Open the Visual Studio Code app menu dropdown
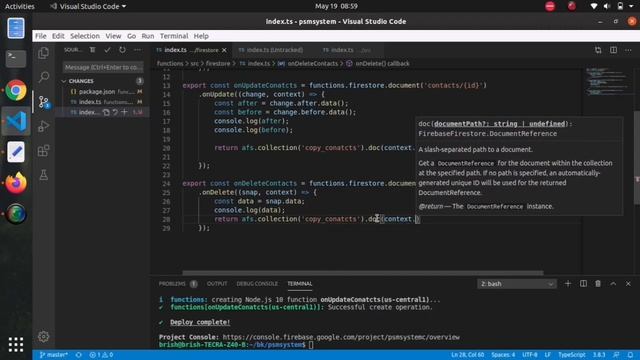Image resolution: width=640 pixels, height=360 pixels. (x=88, y=7)
